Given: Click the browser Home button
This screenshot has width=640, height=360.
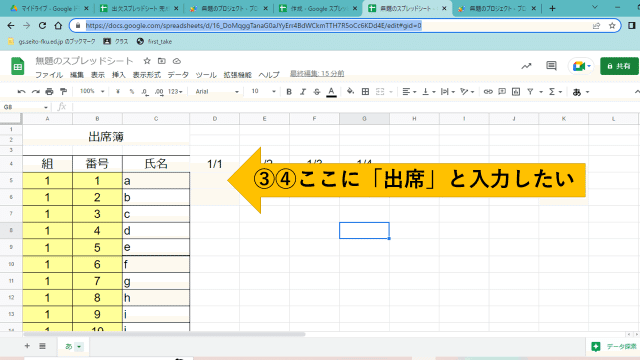Looking at the screenshot, I should [x=58, y=26].
